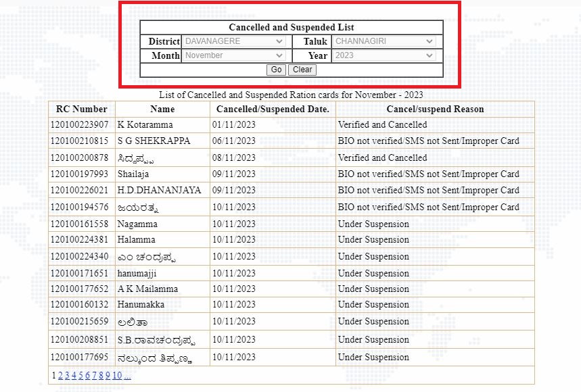Screen dimensions: 581x392
Task: Select RC number 120100200878
Action: pos(79,157)
